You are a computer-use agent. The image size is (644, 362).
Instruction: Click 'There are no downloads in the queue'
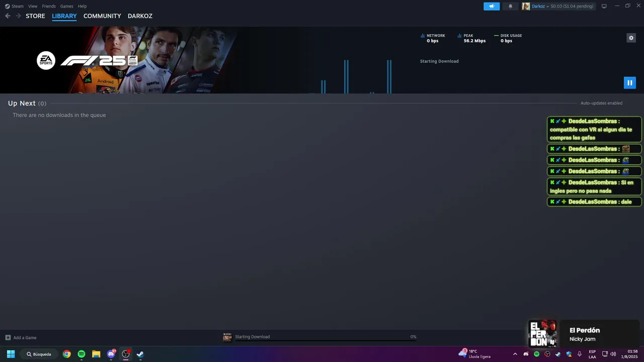coord(59,115)
